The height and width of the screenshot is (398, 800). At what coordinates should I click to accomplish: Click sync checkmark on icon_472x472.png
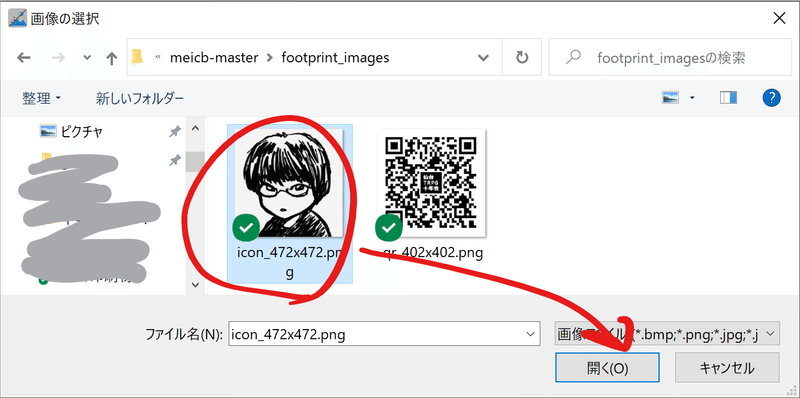[246, 227]
